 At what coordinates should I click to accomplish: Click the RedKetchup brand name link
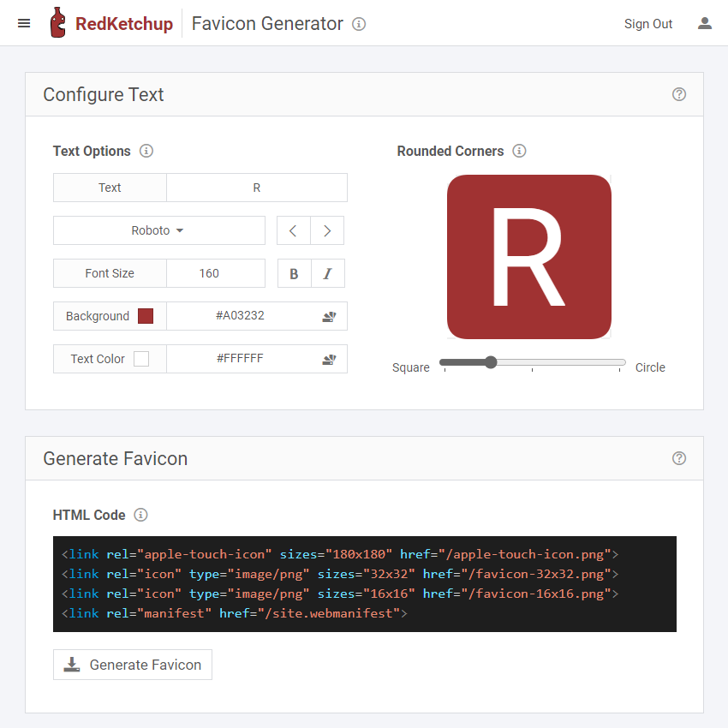pyautogui.click(x=124, y=24)
